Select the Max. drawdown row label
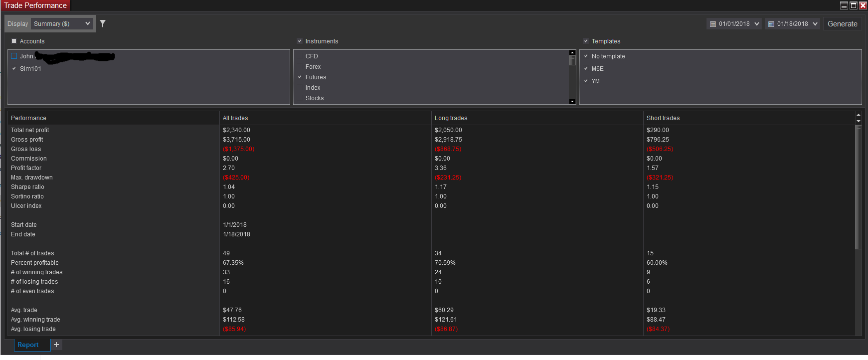Image resolution: width=868 pixels, height=360 pixels. (x=32, y=178)
